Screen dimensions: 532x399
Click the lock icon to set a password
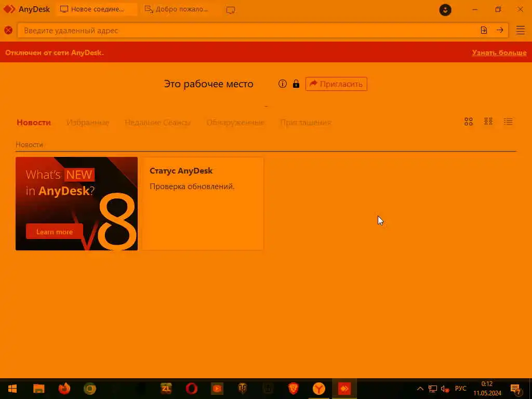click(296, 84)
